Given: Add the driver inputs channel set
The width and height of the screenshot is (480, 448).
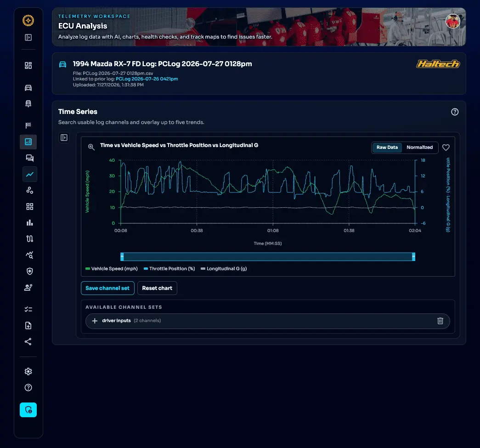Looking at the screenshot, I should pyautogui.click(x=95, y=321).
